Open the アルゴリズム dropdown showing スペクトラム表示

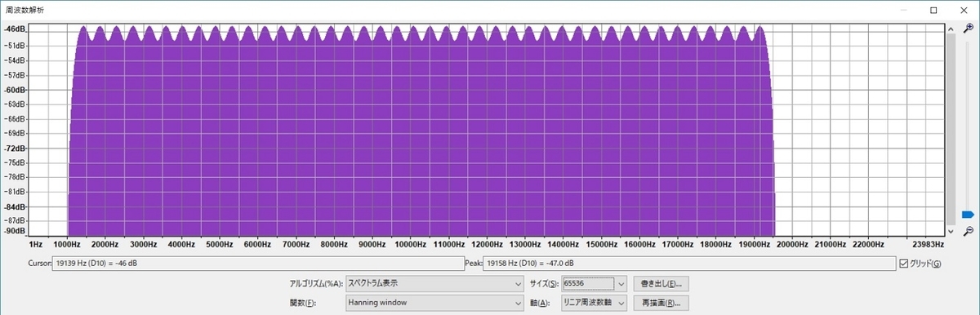pos(434,283)
